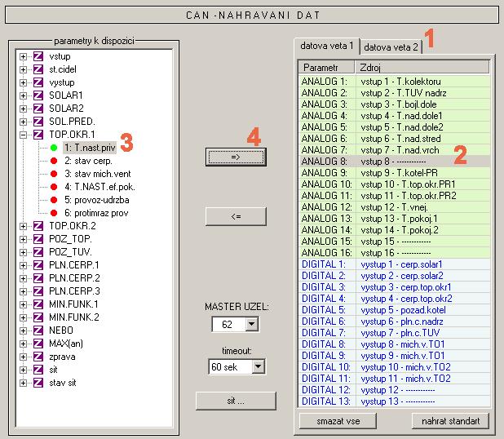Select ANALOG 16 row
504x439 pixels.
(394, 253)
